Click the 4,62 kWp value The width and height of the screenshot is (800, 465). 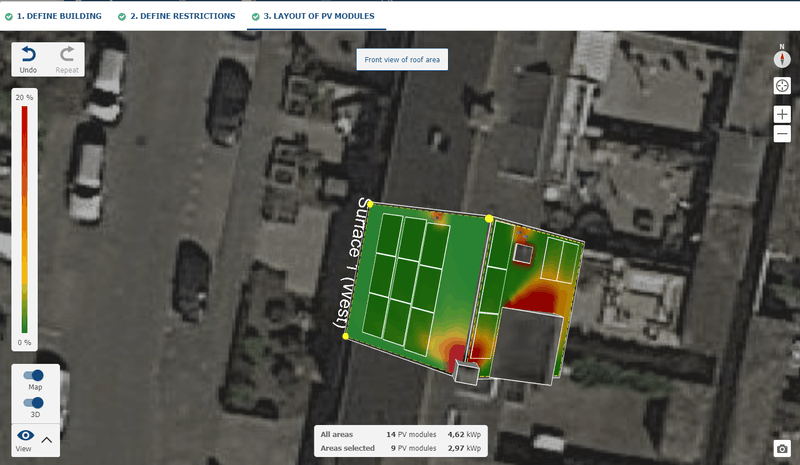(x=464, y=434)
